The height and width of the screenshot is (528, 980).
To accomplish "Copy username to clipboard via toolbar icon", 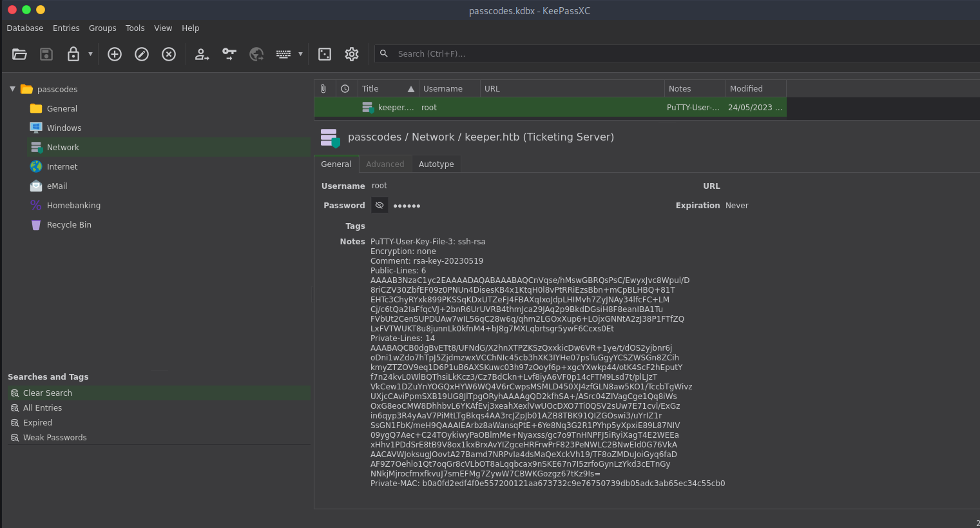I will click(202, 54).
